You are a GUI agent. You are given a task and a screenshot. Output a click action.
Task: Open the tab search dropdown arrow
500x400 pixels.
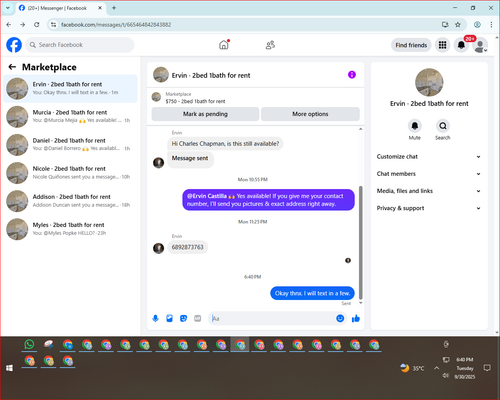[x=8, y=8]
